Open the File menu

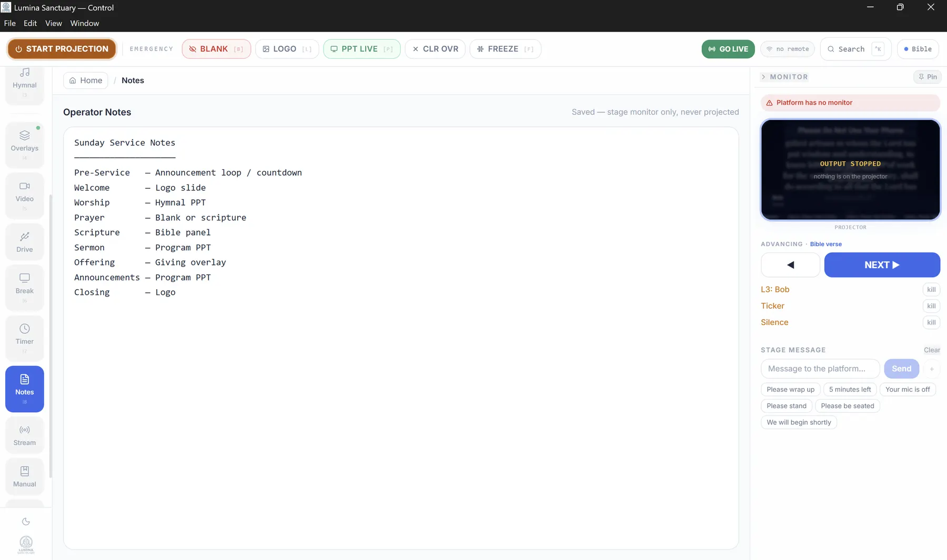click(x=10, y=23)
